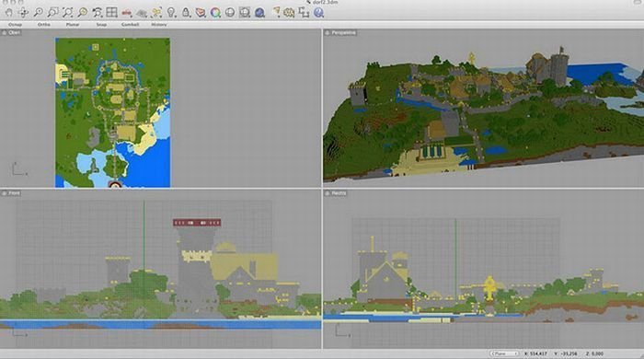Viewport: 644px width, 359px height.
Task: Open the CPlane dropdown in status bar
Action: tap(504, 353)
